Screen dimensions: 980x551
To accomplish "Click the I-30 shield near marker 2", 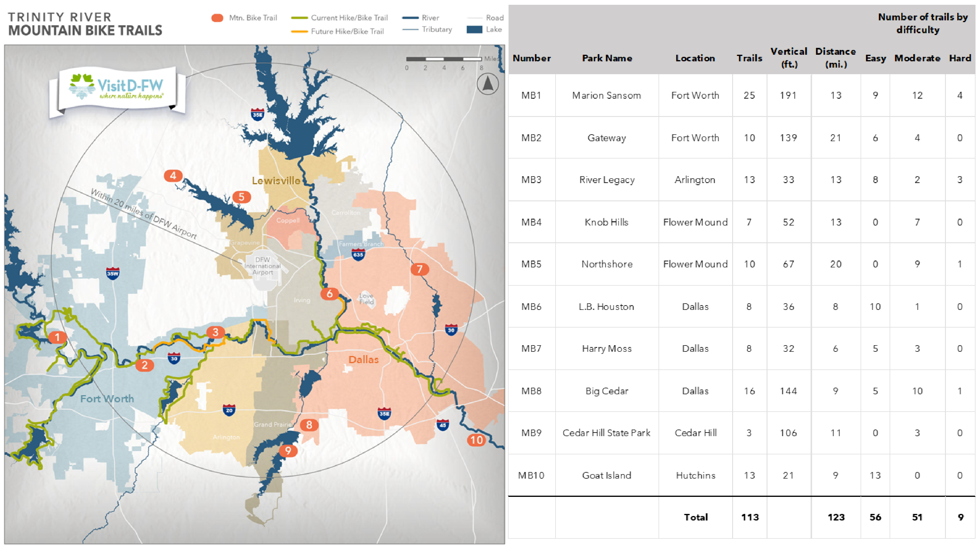I will 174,358.
